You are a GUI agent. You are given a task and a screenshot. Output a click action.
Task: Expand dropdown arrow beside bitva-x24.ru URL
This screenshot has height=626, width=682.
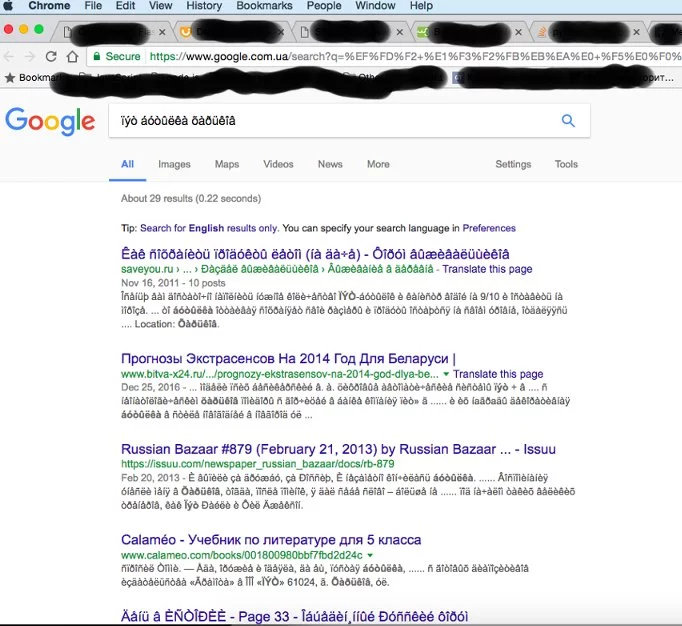446,374
